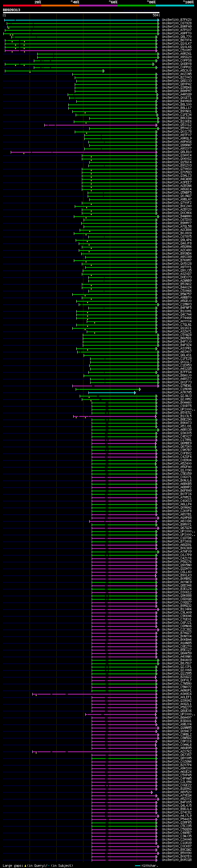Select UniRef100_B2IV43 entry
Screen dimensions: 197x868
pos(177,78)
